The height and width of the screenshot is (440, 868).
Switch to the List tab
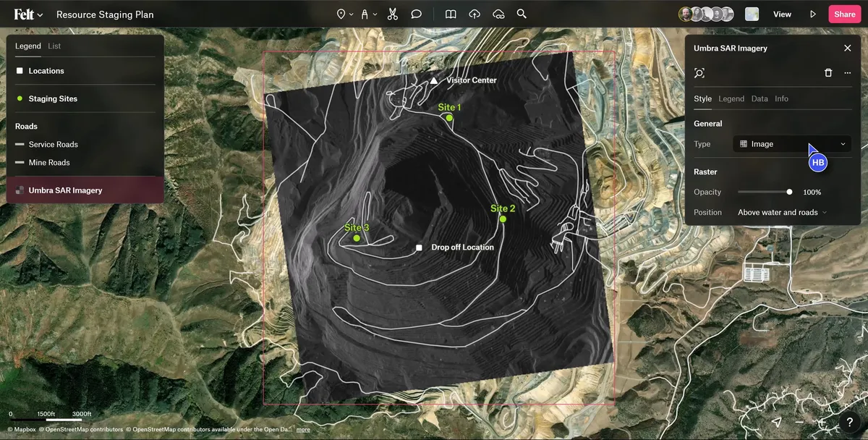coord(54,46)
